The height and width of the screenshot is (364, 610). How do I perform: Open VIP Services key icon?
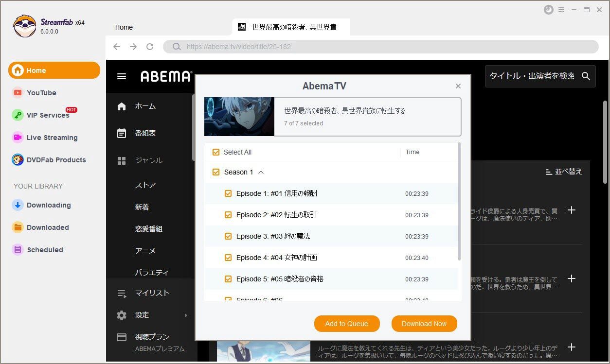tap(18, 115)
